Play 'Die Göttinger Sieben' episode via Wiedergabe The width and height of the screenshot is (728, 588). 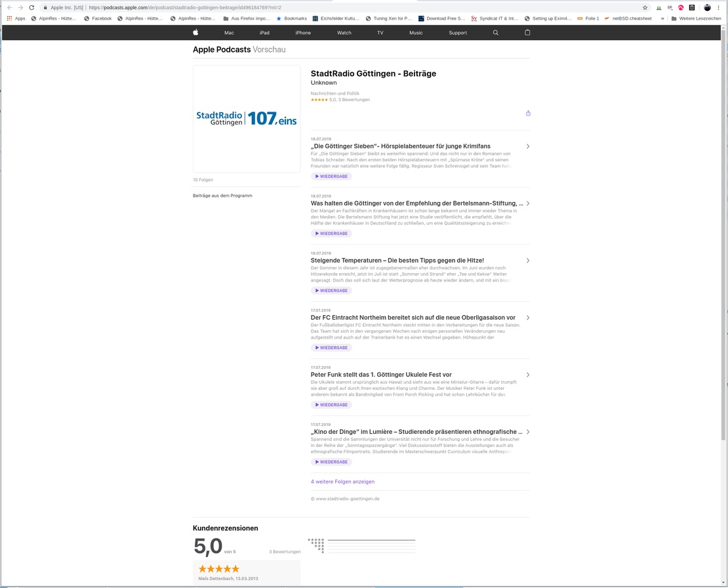[x=331, y=177]
